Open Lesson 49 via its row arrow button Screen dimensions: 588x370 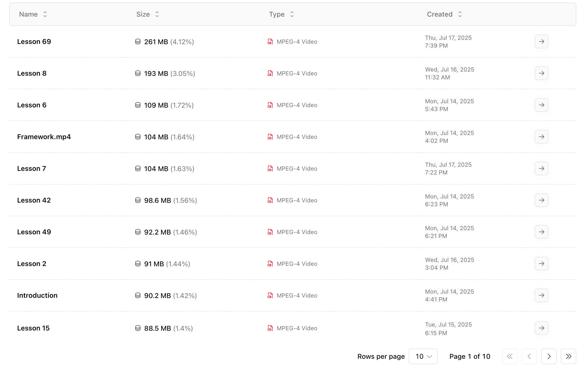click(541, 232)
